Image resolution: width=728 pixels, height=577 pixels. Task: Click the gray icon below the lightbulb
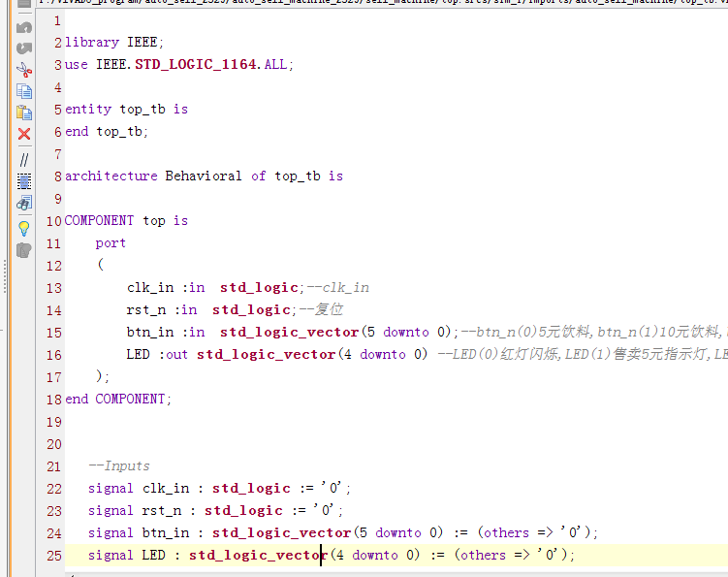[24, 250]
